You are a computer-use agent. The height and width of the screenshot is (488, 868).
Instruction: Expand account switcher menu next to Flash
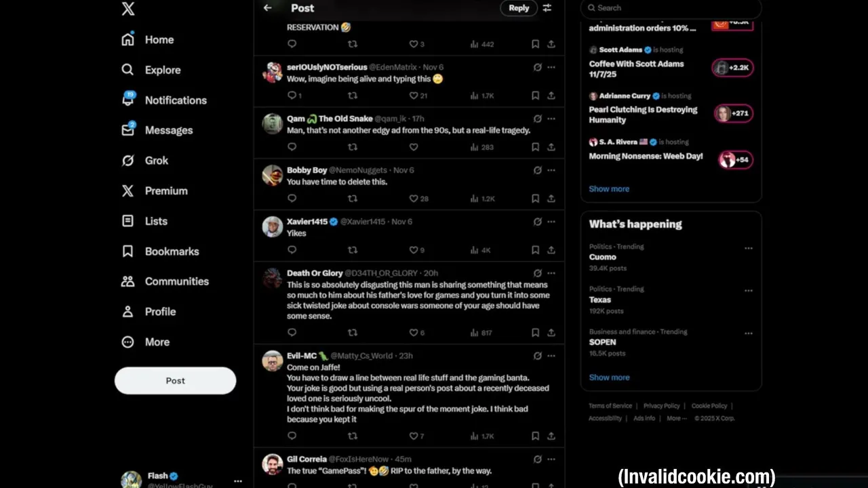[237, 481]
